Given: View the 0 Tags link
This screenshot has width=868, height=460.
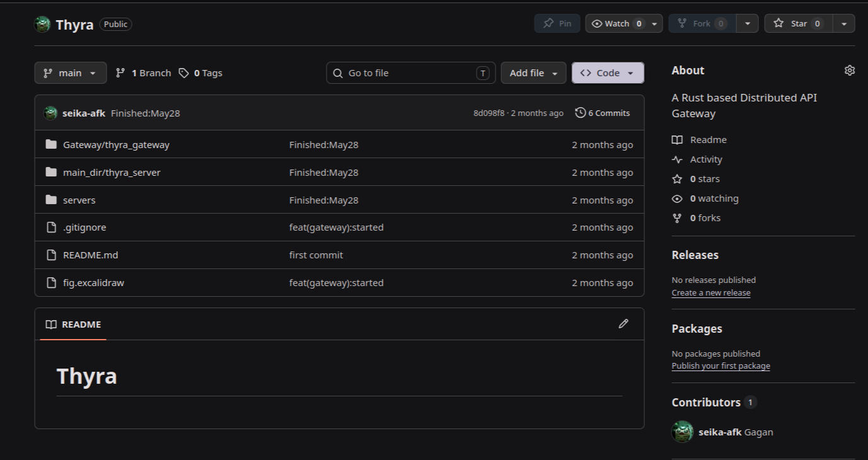Looking at the screenshot, I should tap(200, 73).
